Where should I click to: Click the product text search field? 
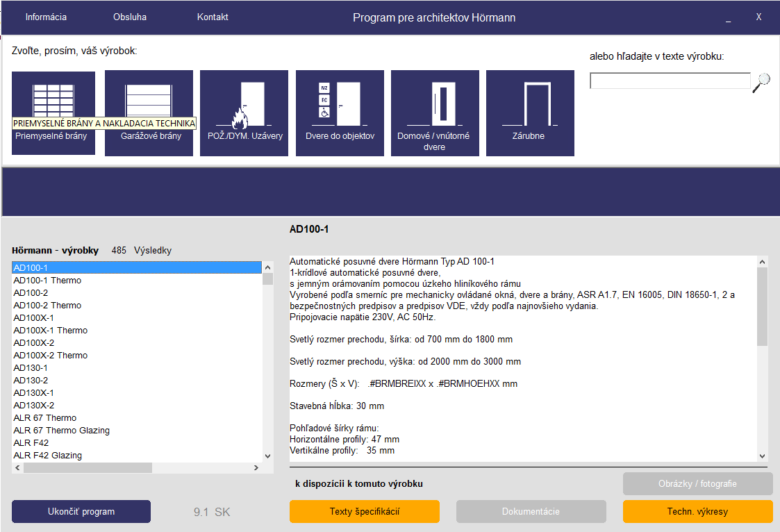pyautogui.click(x=670, y=81)
